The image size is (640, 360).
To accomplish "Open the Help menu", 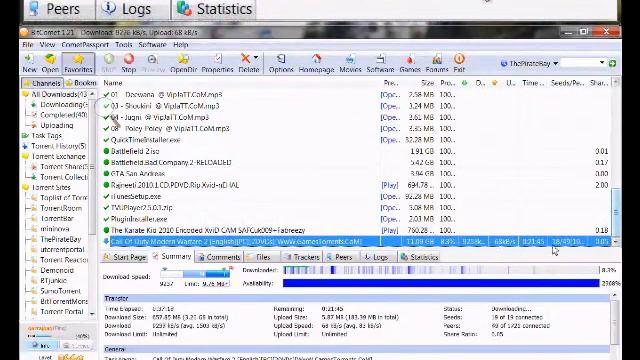I will point(180,44).
